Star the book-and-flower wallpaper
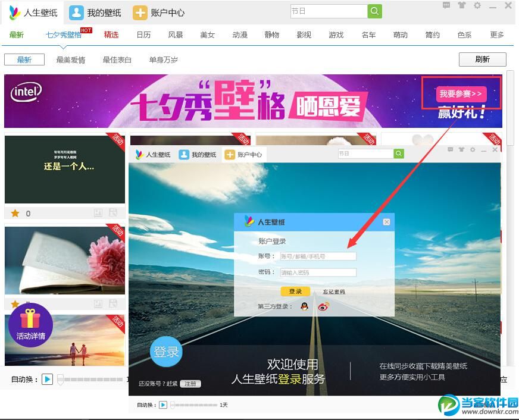Image resolution: width=519 pixels, height=420 pixels. pos(15,303)
